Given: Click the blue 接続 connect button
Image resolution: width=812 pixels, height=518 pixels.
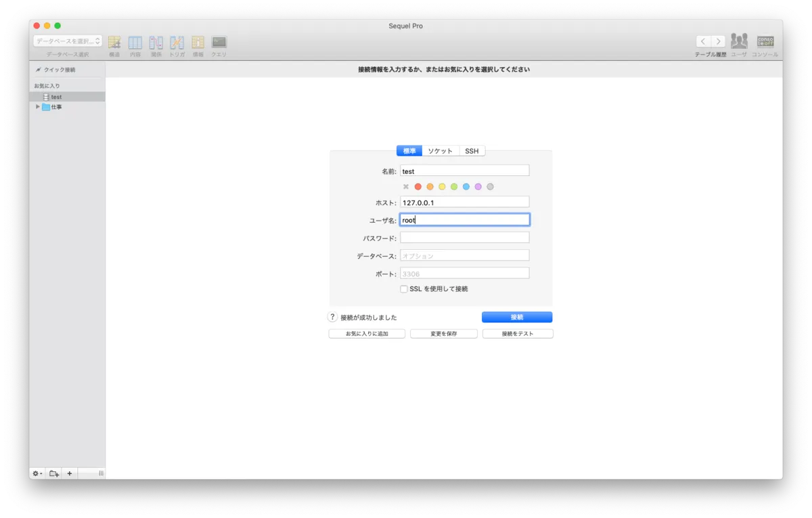Looking at the screenshot, I should point(517,317).
